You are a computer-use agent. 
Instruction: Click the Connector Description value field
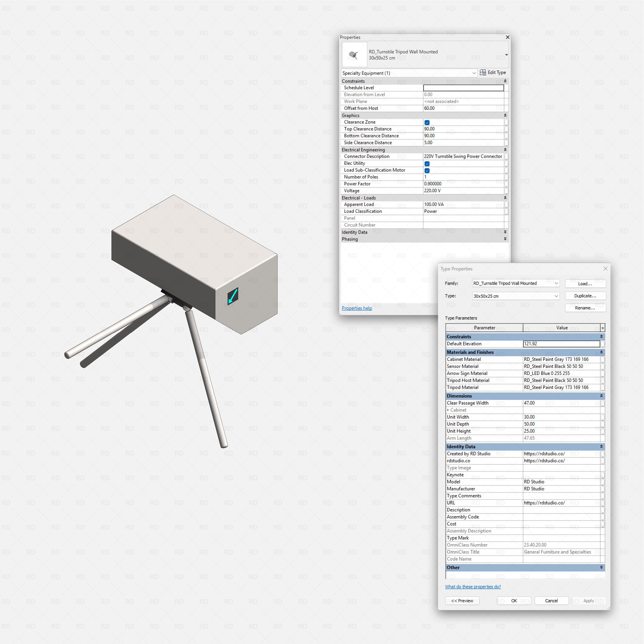pos(463,156)
